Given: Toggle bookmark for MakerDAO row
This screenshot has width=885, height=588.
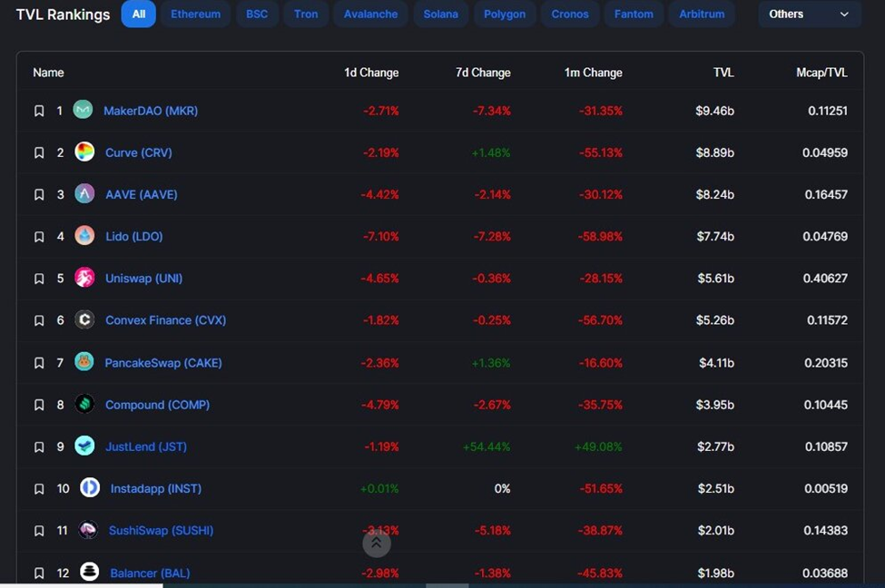Looking at the screenshot, I should point(39,111).
